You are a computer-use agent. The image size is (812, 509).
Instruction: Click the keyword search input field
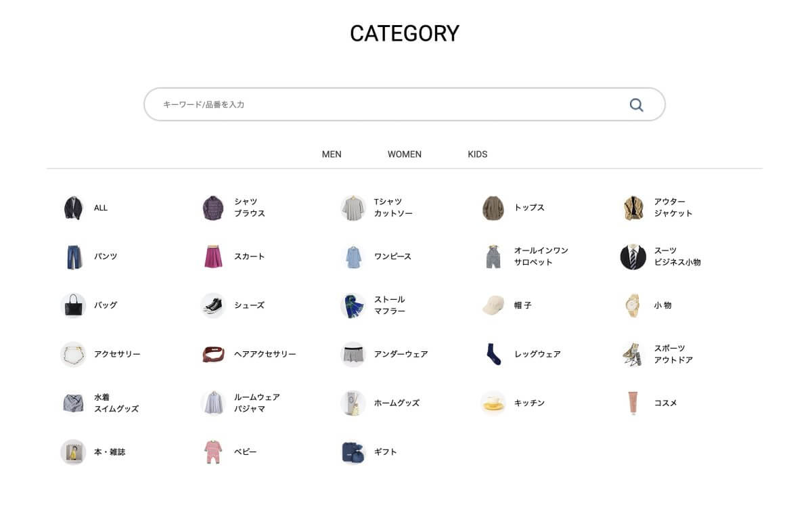[405, 105]
